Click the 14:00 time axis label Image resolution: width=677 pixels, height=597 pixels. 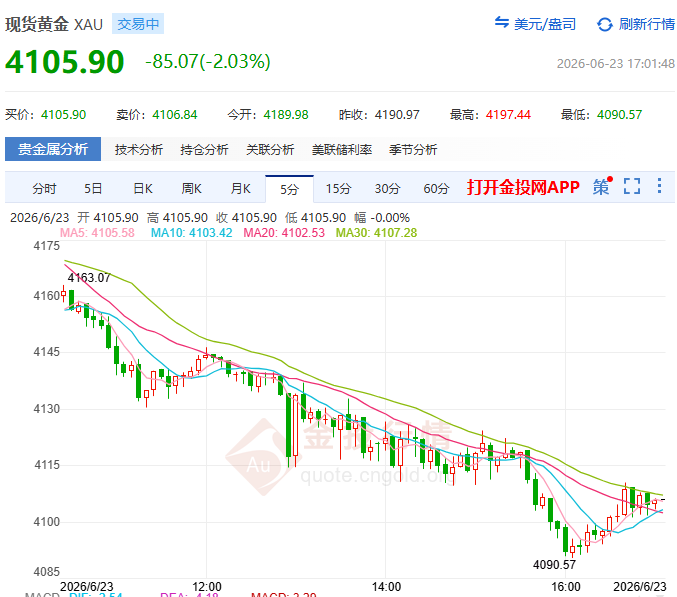tap(386, 587)
